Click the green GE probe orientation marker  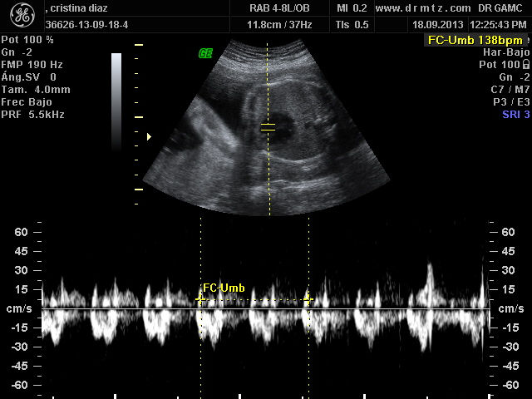(x=205, y=53)
